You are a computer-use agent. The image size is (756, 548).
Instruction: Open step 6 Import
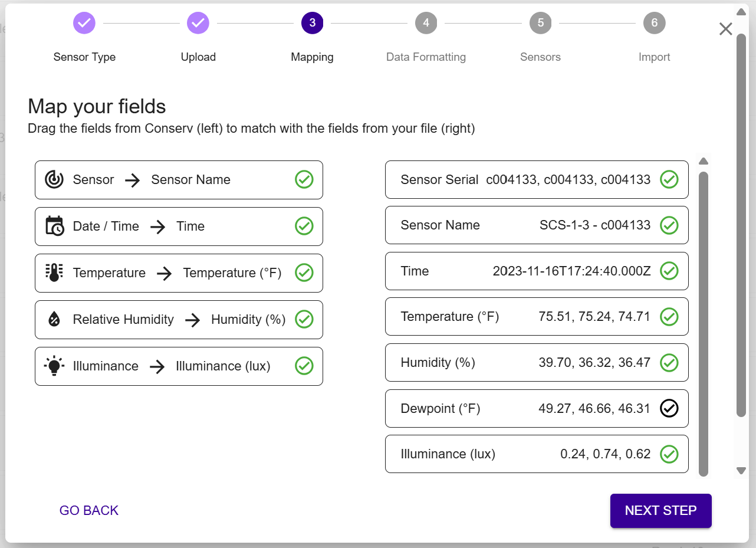(x=654, y=23)
